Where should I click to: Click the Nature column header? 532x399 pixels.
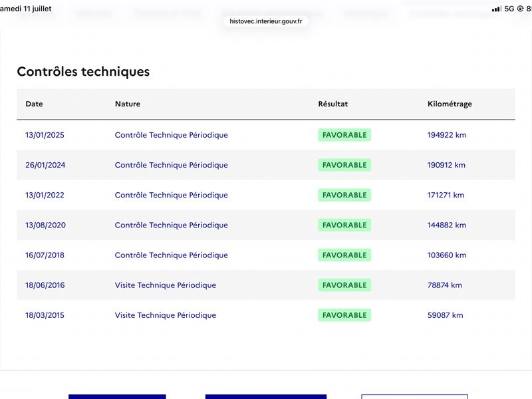pos(128,104)
